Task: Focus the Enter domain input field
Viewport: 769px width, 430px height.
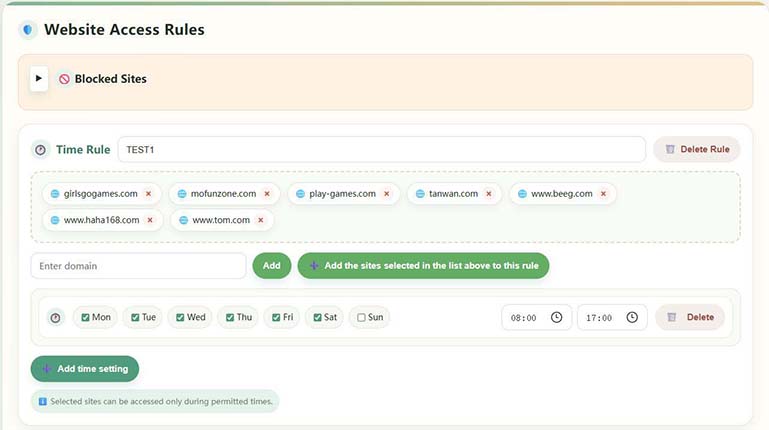Action: point(138,266)
